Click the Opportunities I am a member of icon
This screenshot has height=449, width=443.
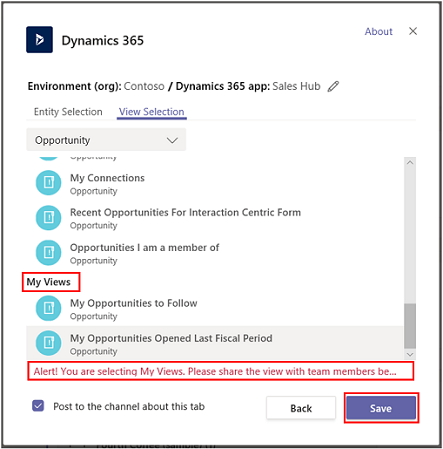click(x=49, y=252)
